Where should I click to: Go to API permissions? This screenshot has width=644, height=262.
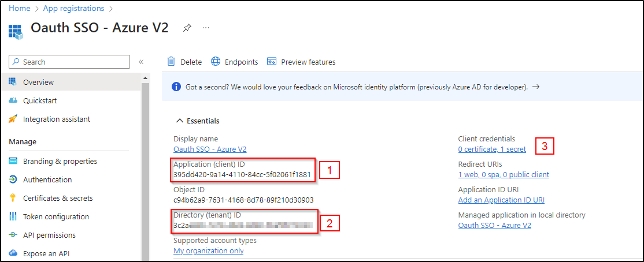pos(49,235)
